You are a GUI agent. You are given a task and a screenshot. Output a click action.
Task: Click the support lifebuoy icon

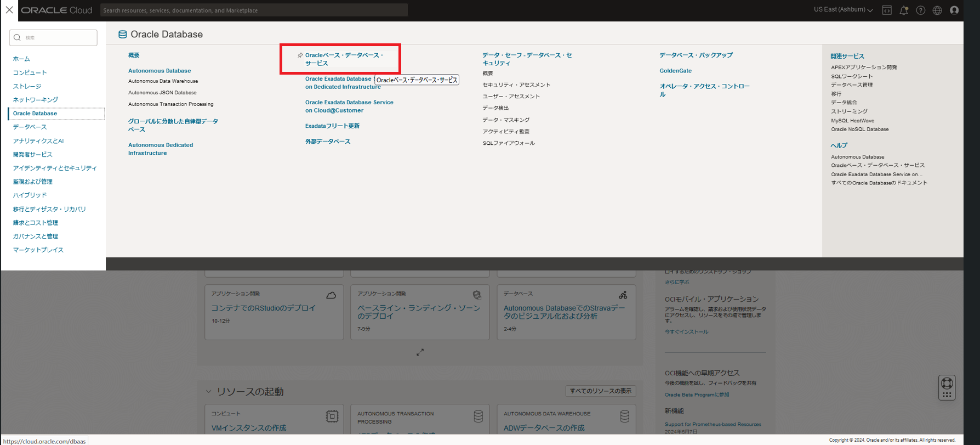click(x=947, y=383)
